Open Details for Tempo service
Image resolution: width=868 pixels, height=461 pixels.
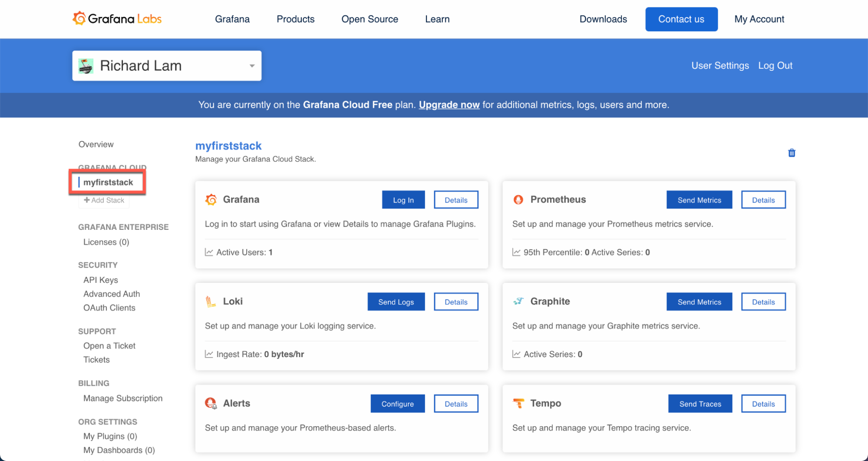(x=763, y=404)
